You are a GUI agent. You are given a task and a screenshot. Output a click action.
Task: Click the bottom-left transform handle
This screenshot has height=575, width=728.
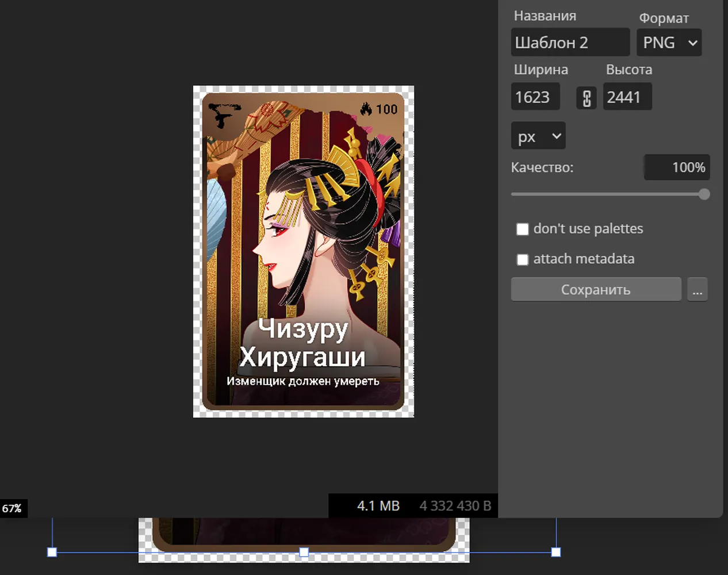click(52, 552)
